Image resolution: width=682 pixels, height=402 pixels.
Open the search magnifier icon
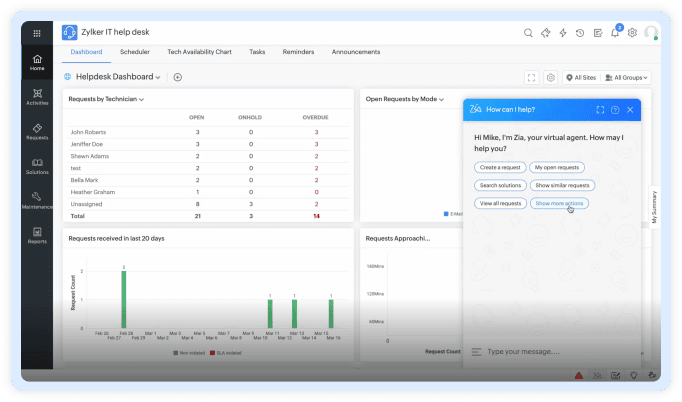click(528, 33)
